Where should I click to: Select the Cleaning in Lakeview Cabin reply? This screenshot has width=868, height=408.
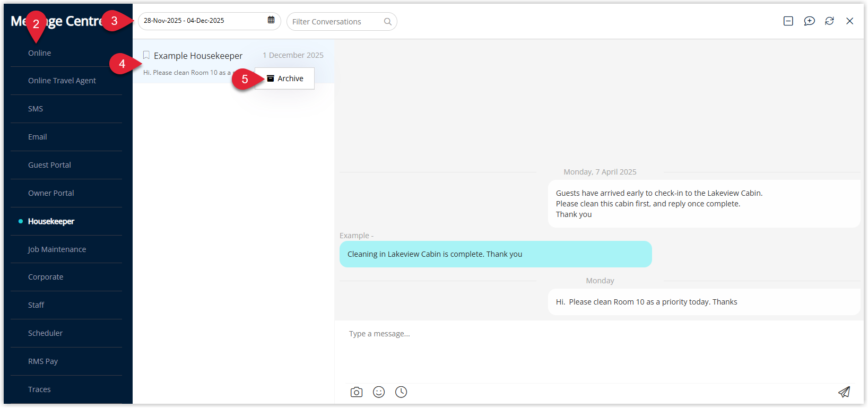coord(496,254)
